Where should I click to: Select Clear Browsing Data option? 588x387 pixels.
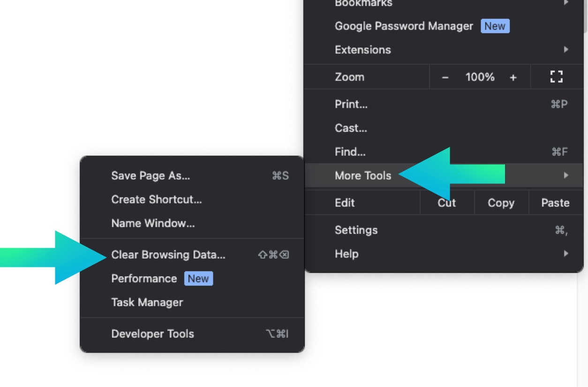[168, 255]
